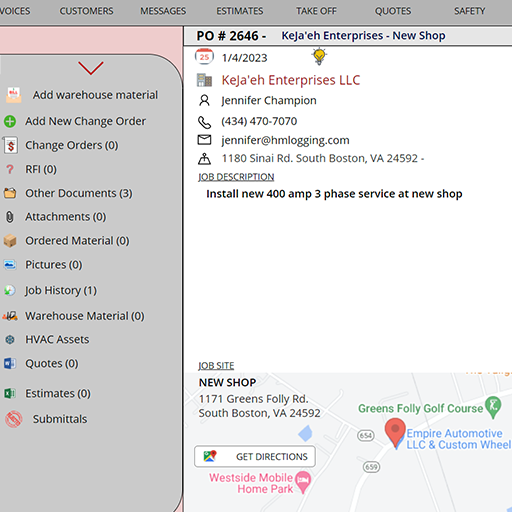The image size is (512, 512).
Task: Open the CUSTOMERS menu tab
Action: 86,11
